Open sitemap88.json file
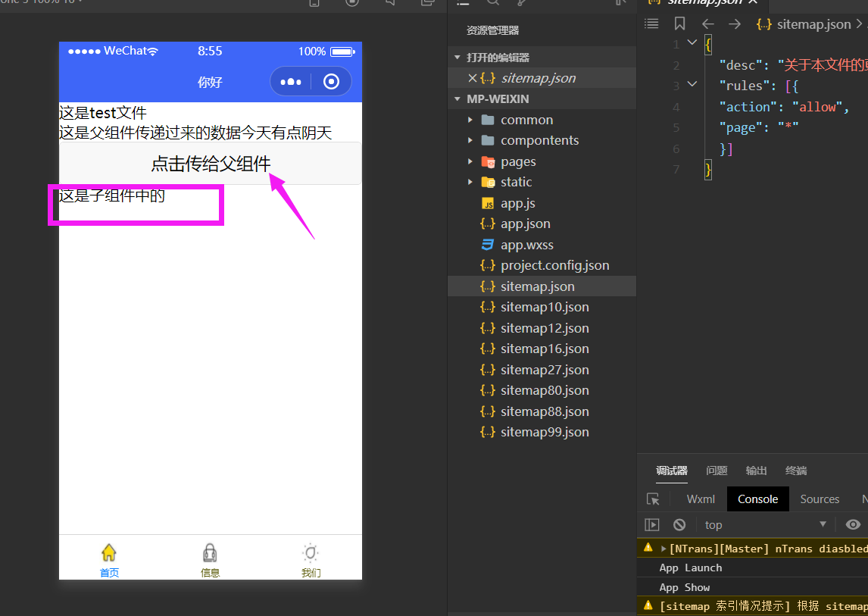The width and height of the screenshot is (868, 616). (545, 411)
